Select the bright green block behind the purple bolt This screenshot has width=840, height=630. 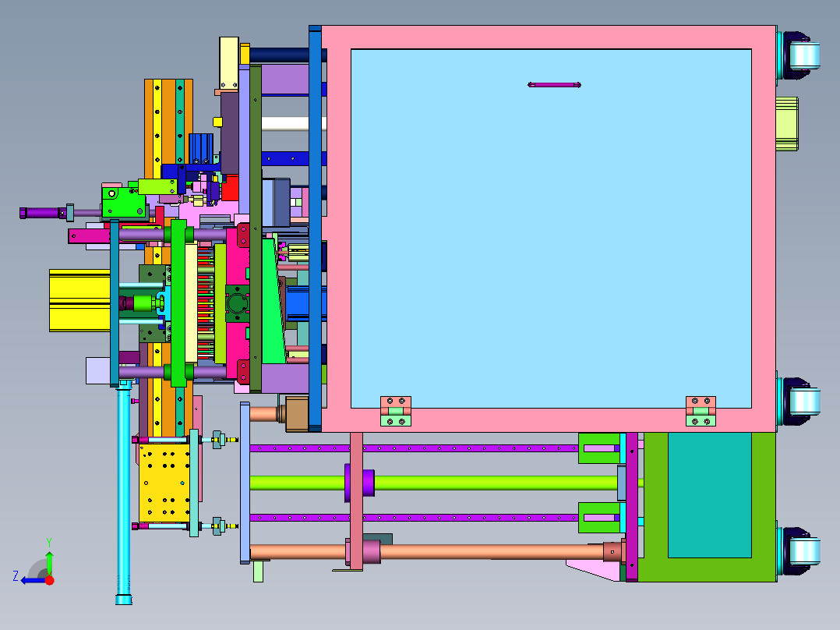[x=123, y=202]
